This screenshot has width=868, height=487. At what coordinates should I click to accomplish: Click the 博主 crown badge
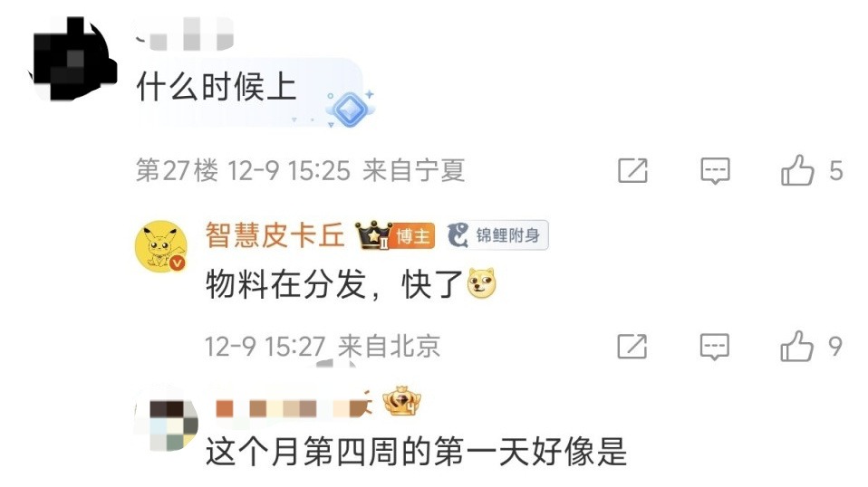click(395, 235)
